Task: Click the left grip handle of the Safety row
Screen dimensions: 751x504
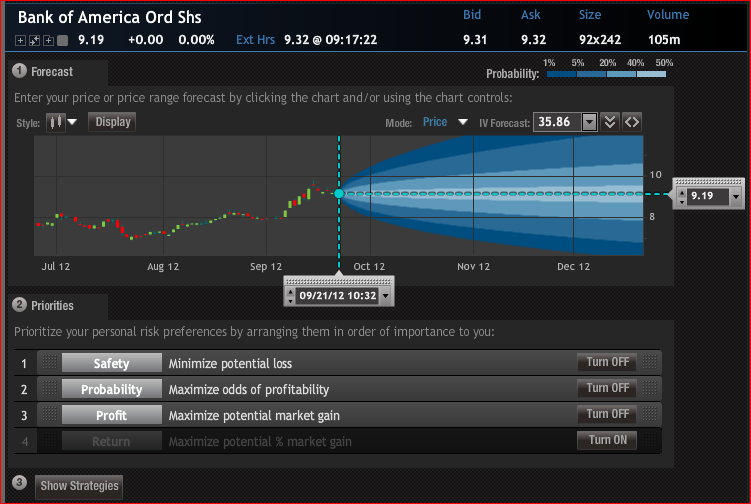Action: click(49, 362)
